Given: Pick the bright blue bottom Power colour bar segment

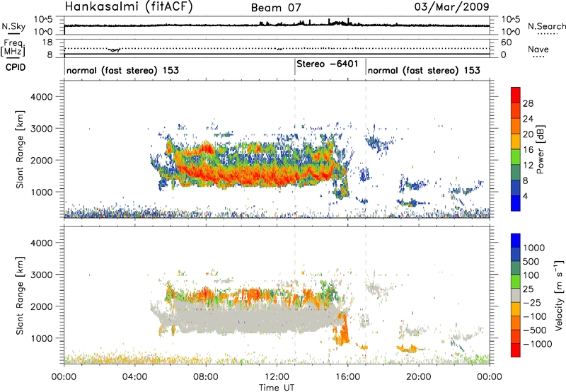Looking at the screenshot, I should coord(516,204).
